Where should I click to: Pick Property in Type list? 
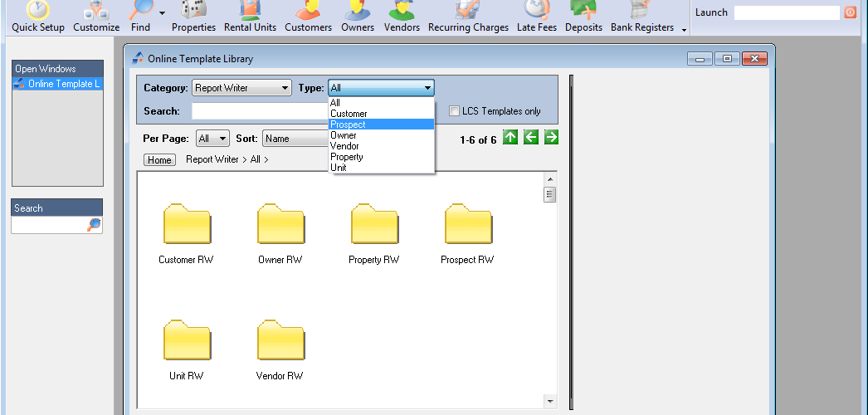(x=381, y=157)
